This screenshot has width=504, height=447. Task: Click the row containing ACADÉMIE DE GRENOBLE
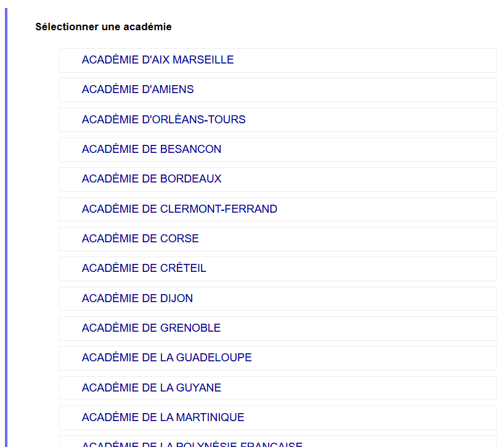[x=277, y=328]
